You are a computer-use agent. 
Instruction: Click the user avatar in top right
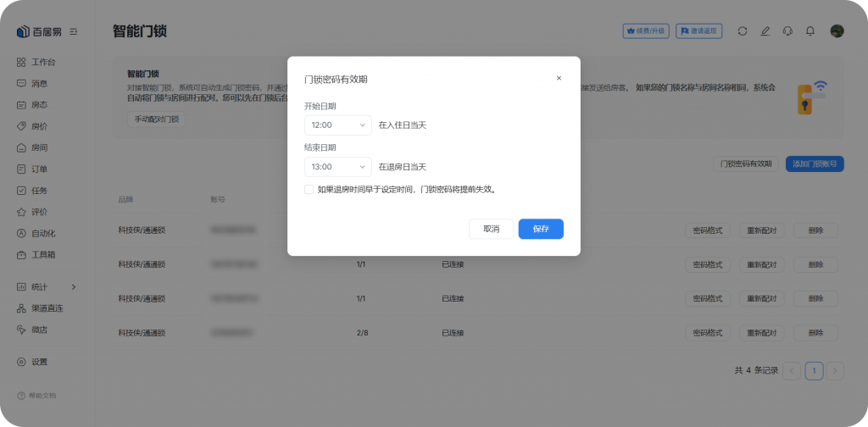[x=837, y=31]
